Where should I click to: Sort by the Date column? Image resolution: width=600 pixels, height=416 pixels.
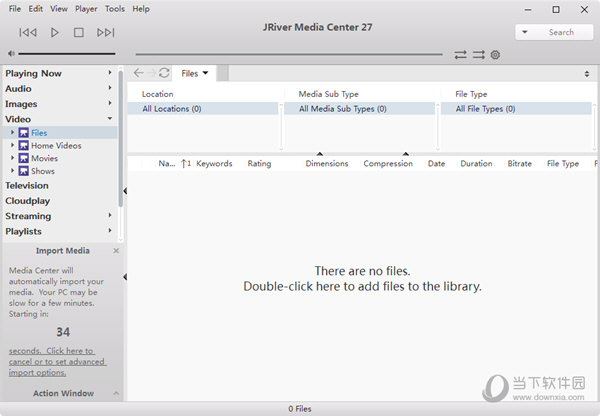click(x=436, y=164)
